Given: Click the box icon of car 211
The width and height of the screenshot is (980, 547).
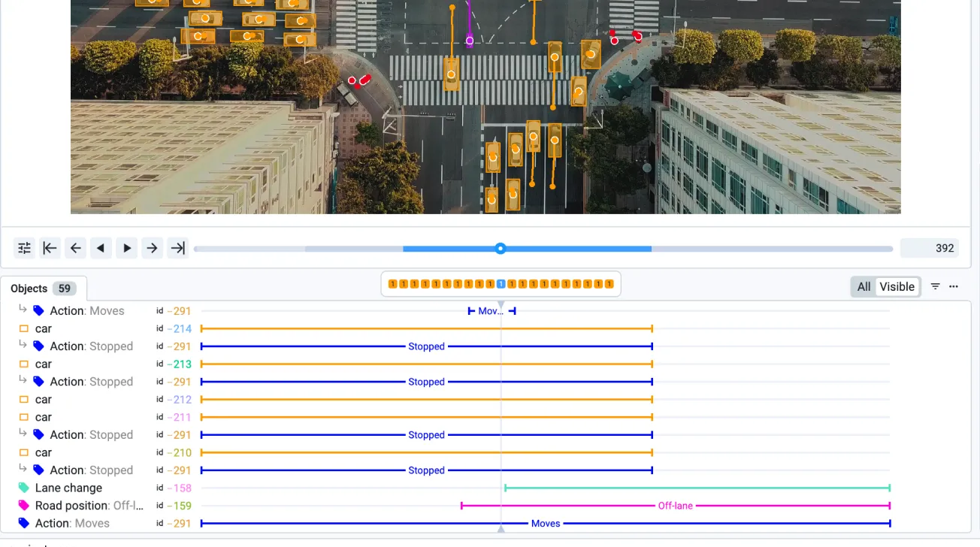Looking at the screenshot, I should [x=23, y=417].
